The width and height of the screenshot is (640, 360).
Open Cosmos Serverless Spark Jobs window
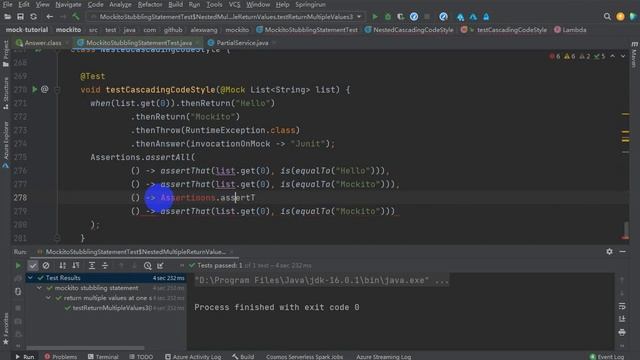click(x=304, y=356)
